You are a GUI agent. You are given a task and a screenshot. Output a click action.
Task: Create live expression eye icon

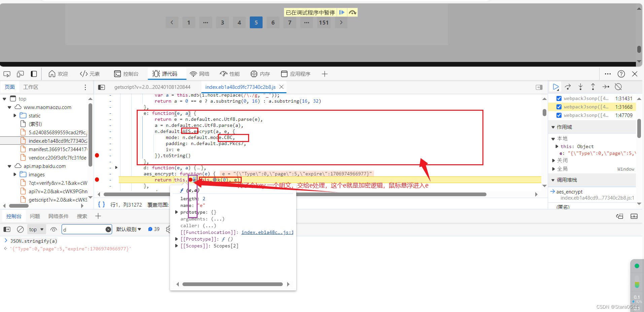click(54, 229)
